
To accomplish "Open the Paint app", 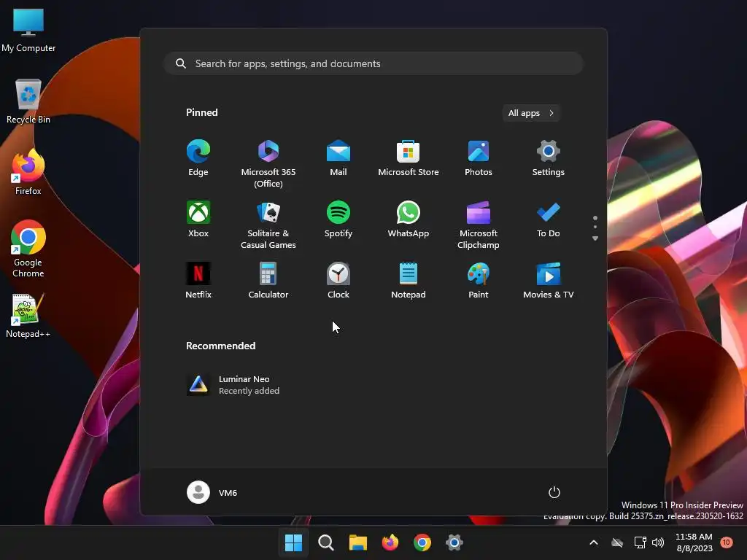I will coord(479,281).
